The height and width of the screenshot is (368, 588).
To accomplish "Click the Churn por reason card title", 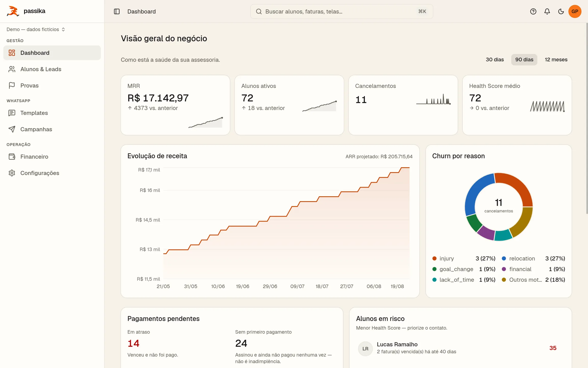I will click(458, 156).
